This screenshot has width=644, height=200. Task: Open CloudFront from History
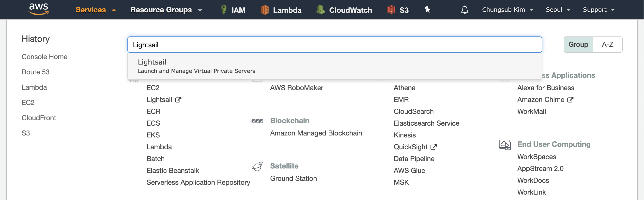[39, 118]
